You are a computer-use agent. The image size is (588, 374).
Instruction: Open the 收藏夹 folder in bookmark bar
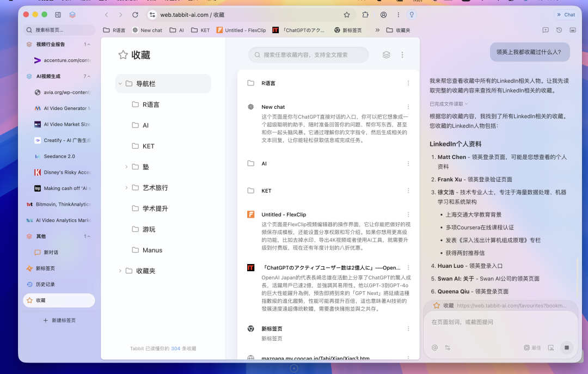[x=398, y=30]
